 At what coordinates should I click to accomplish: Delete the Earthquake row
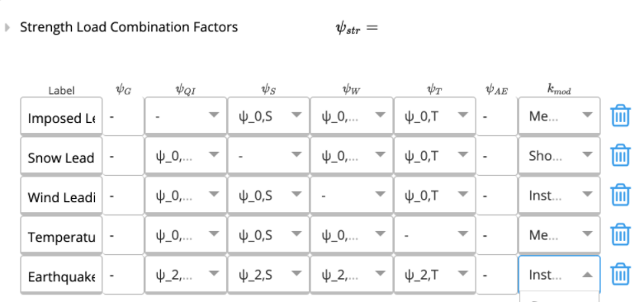[x=620, y=274]
